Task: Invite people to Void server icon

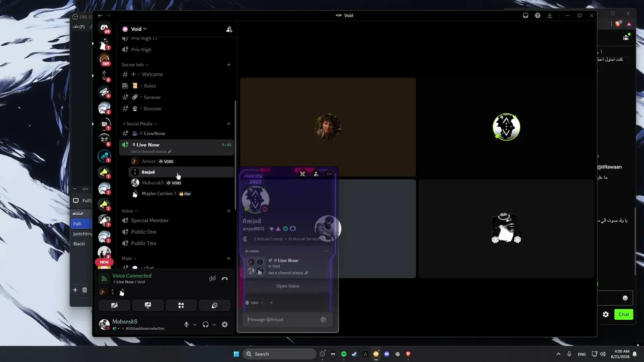Action: 229,29
